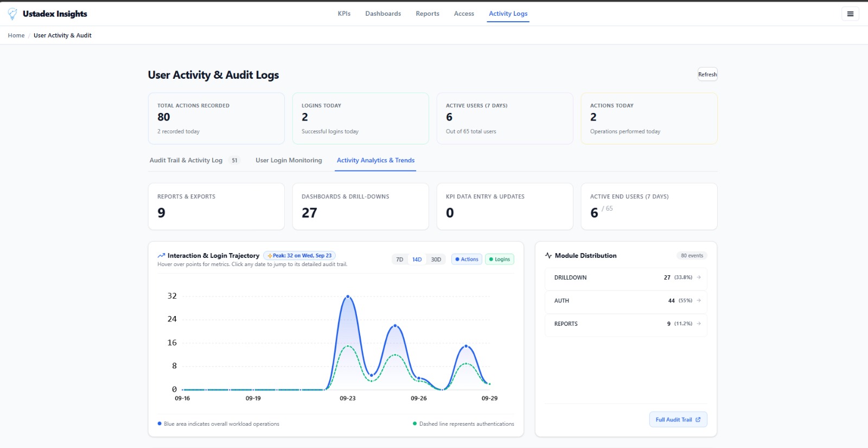Click the Refresh button

click(x=707, y=74)
